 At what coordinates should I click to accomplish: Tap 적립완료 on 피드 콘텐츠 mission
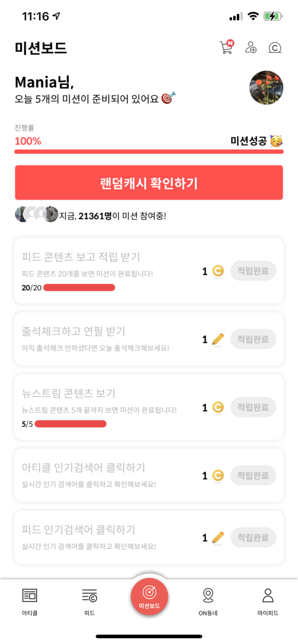[253, 271]
